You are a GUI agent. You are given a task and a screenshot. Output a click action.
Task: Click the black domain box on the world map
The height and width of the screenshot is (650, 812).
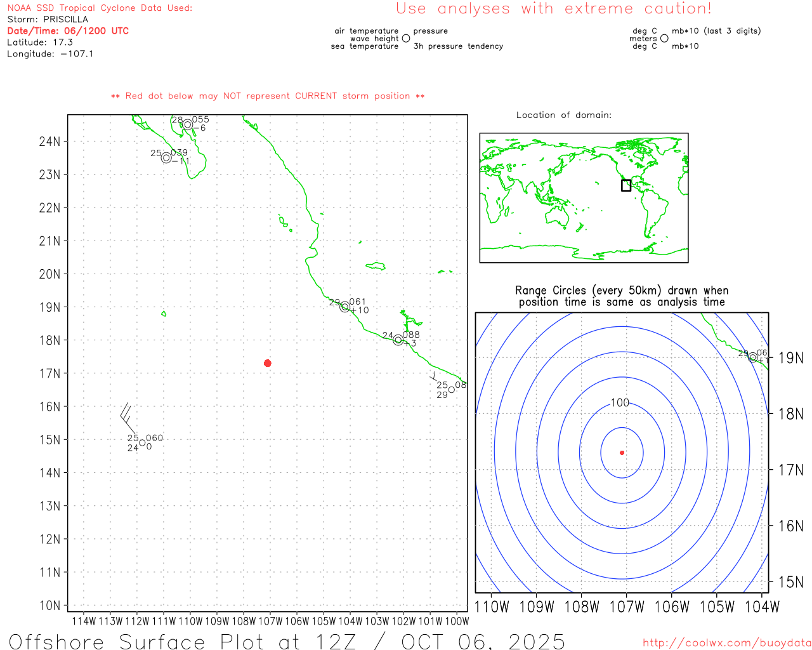coord(626,185)
